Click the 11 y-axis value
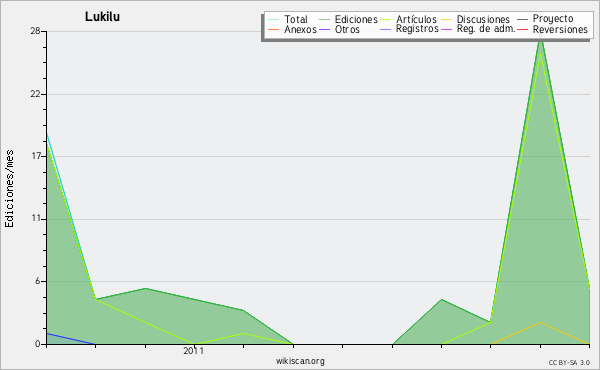Viewport: 600px width, 370px height. 36,218
